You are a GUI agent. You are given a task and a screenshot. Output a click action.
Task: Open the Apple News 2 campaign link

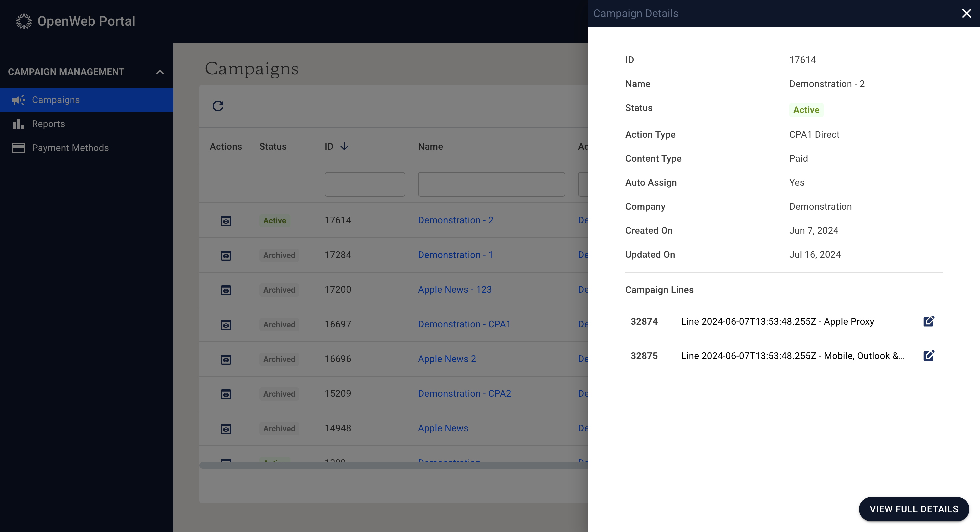click(447, 359)
